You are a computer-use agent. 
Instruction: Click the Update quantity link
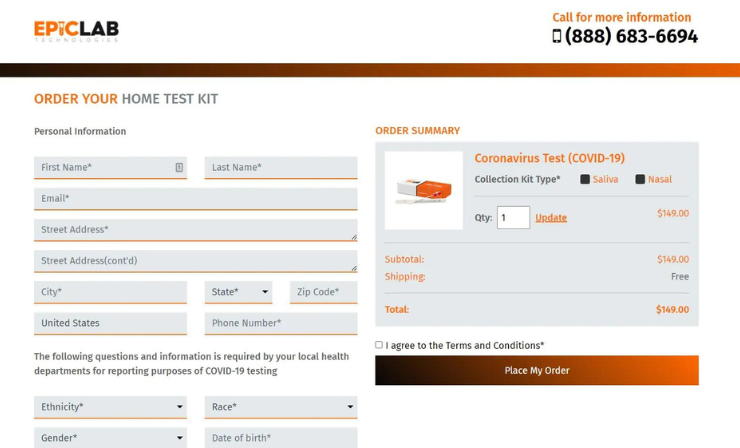(551, 218)
